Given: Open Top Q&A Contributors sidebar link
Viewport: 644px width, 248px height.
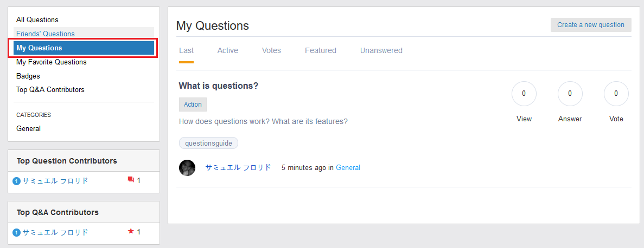Looking at the screenshot, I should pyautogui.click(x=50, y=89).
